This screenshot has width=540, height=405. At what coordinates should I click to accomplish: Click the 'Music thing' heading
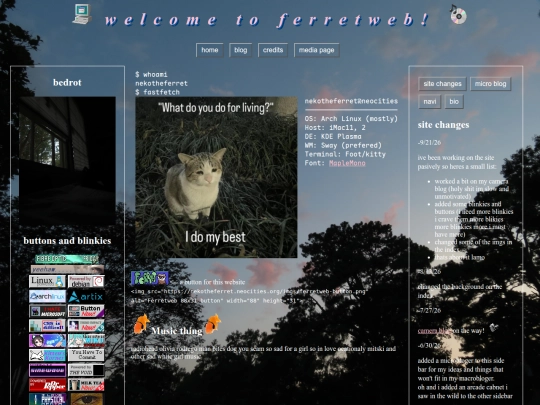pyautogui.click(x=177, y=331)
